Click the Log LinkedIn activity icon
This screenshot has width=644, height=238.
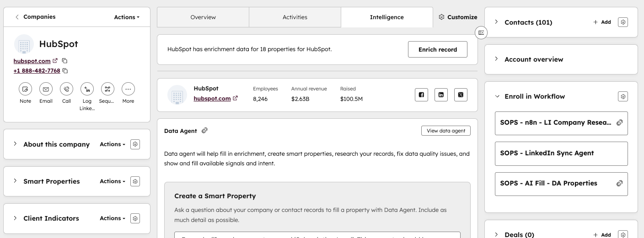87,89
